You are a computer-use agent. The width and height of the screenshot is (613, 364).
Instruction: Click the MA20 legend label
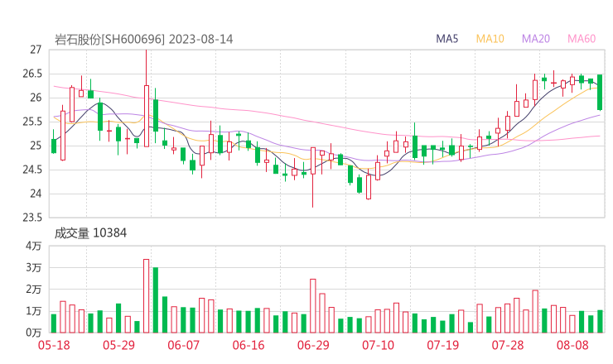point(536,39)
